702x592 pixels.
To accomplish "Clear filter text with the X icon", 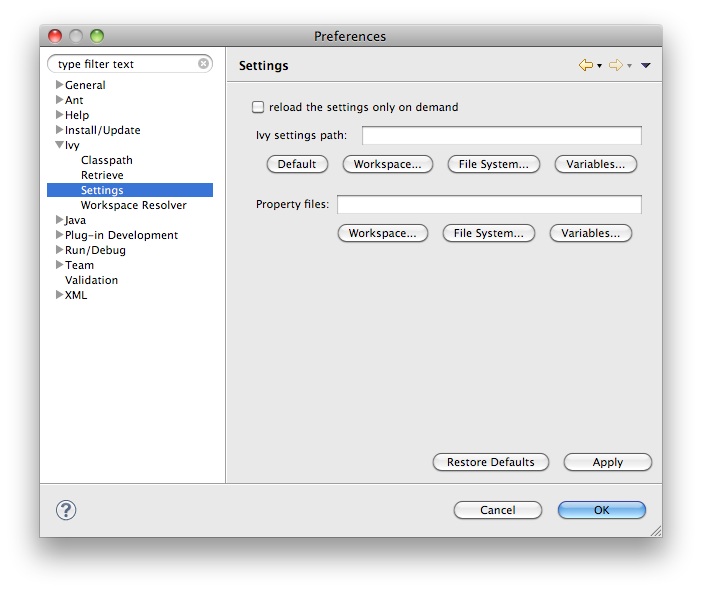I will 204,64.
